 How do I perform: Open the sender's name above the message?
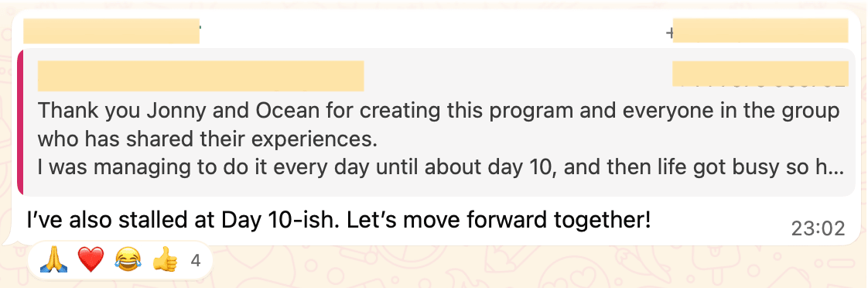coord(111,31)
